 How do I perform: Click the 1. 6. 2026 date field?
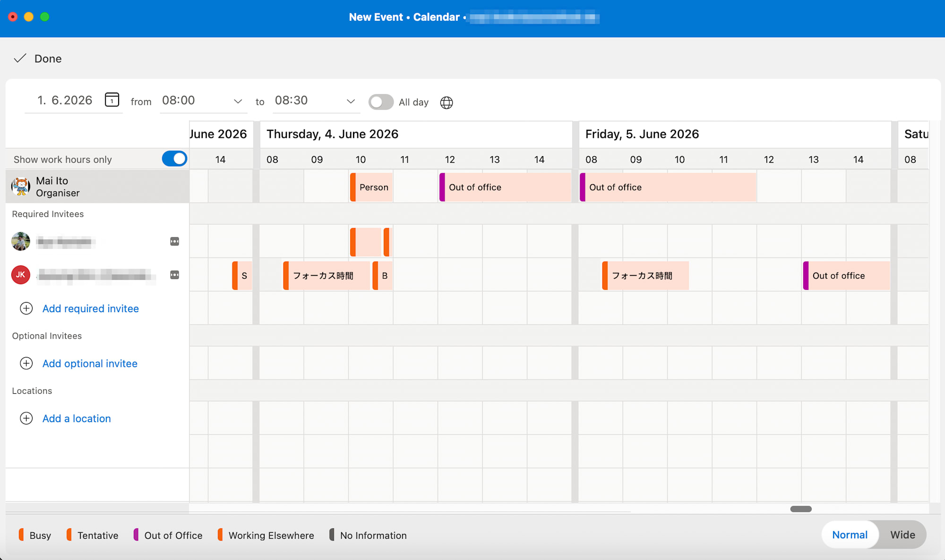[x=65, y=100]
